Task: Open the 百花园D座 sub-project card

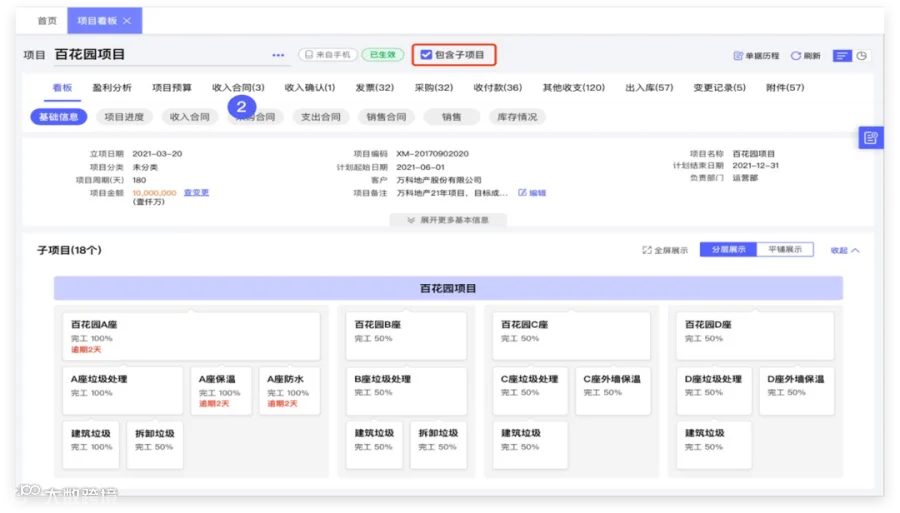Action: click(x=755, y=336)
